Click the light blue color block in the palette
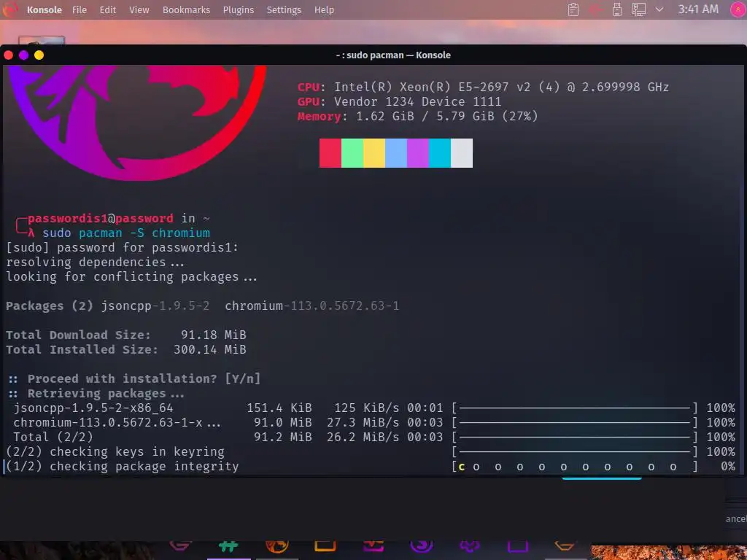This screenshot has height=560, width=747. tap(396, 153)
